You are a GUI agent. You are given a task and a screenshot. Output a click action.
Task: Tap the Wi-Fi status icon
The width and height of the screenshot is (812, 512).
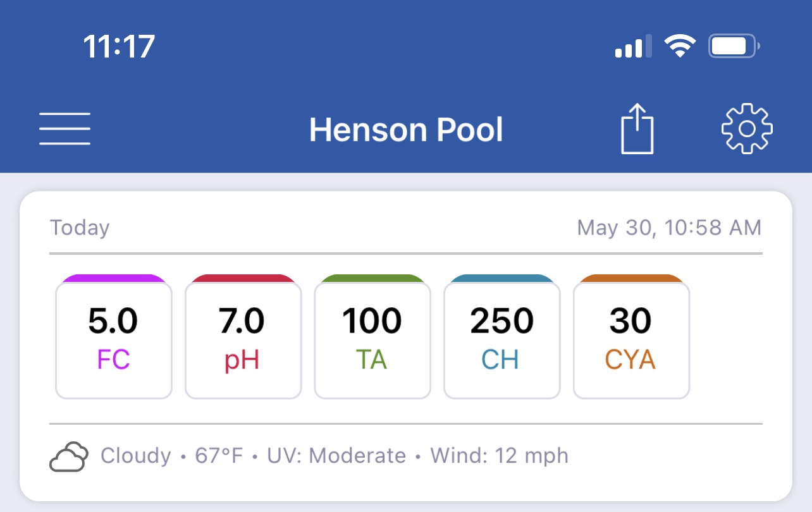point(680,47)
